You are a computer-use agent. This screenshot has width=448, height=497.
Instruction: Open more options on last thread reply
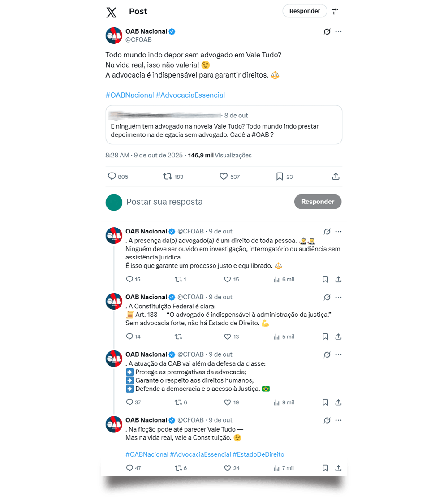point(338,420)
